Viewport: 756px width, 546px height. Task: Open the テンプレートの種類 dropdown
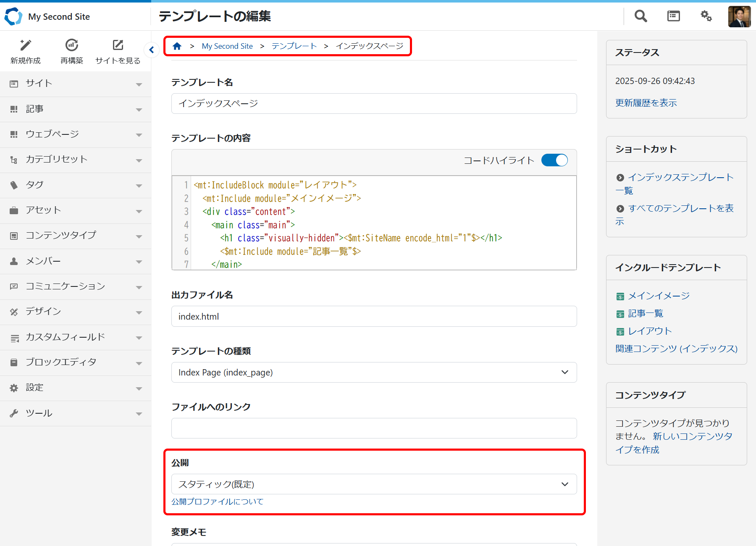[x=374, y=373]
